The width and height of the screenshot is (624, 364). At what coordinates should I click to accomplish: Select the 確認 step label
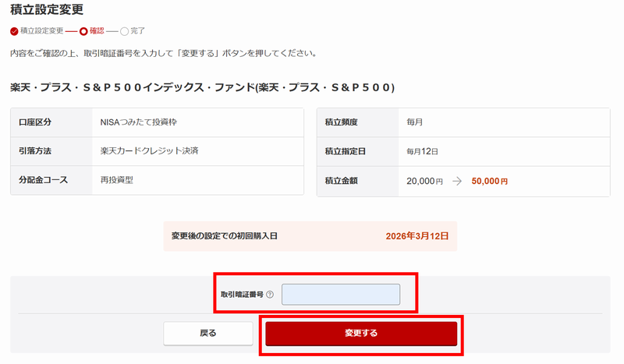click(x=97, y=31)
